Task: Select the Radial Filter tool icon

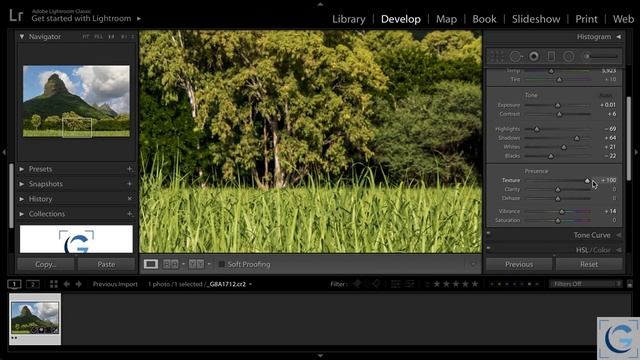Action: [x=569, y=56]
